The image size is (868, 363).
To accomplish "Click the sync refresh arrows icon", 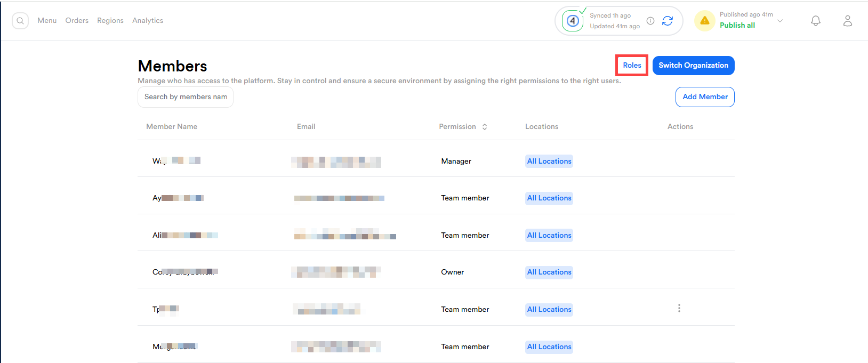I will [x=667, y=21].
